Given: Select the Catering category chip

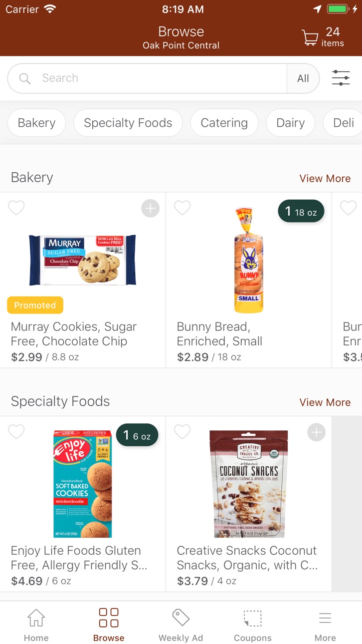Looking at the screenshot, I should pos(224,123).
